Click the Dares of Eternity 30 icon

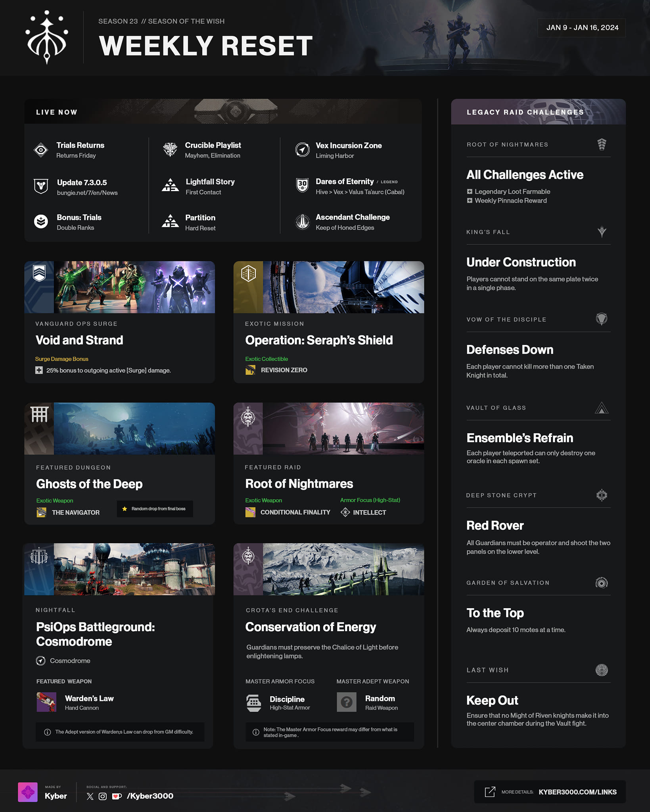[x=302, y=185]
